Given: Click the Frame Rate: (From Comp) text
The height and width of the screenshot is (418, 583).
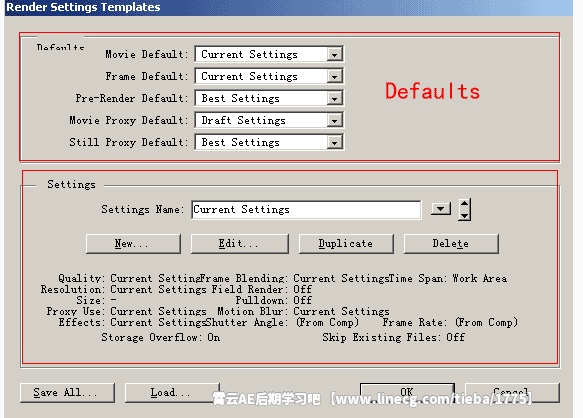Looking at the screenshot, I should coord(450,322).
